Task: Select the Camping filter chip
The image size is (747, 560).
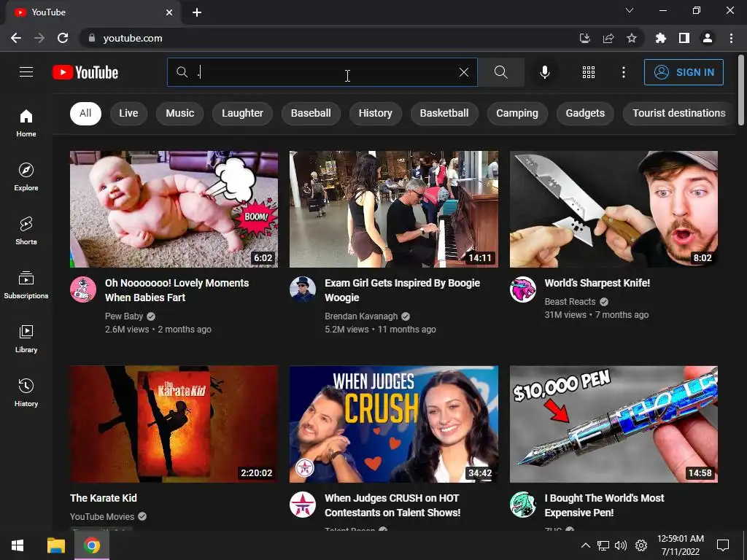Action: click(x=517, y=113)
